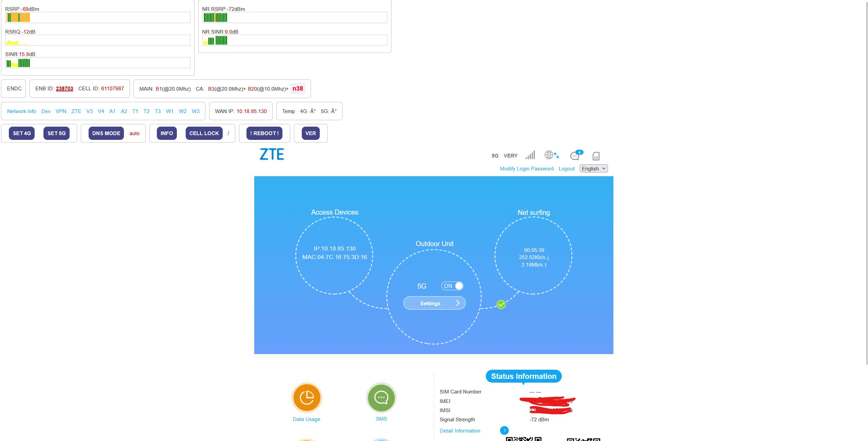Click the SIM card status icon
Viewport: 868px width, 441px height.
click(596, 156)
